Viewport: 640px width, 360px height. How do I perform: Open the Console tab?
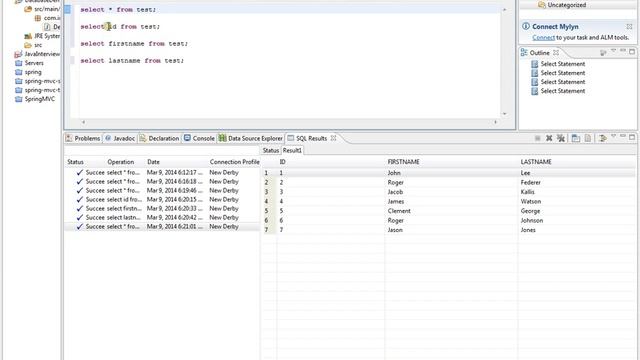[199, 138]
